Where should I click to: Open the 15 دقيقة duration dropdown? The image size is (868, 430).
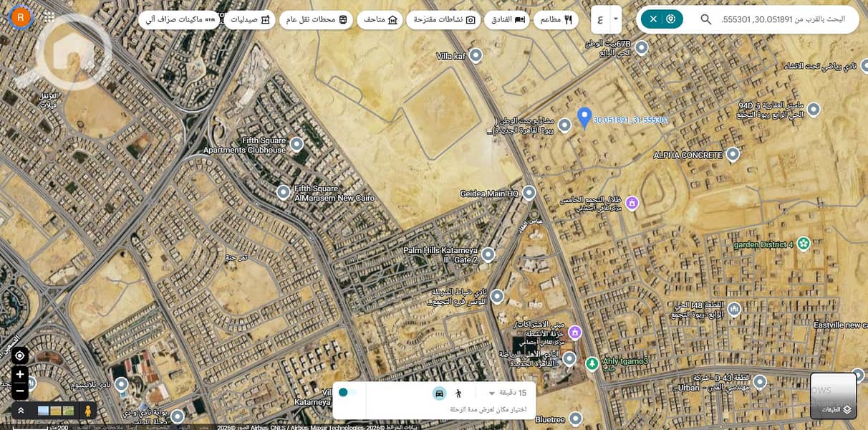click(507, 393)
